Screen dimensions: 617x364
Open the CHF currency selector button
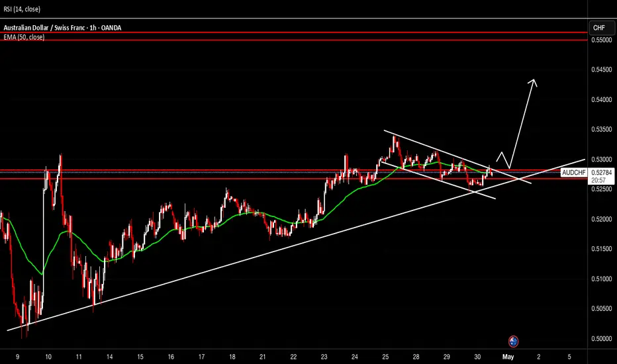601,28
